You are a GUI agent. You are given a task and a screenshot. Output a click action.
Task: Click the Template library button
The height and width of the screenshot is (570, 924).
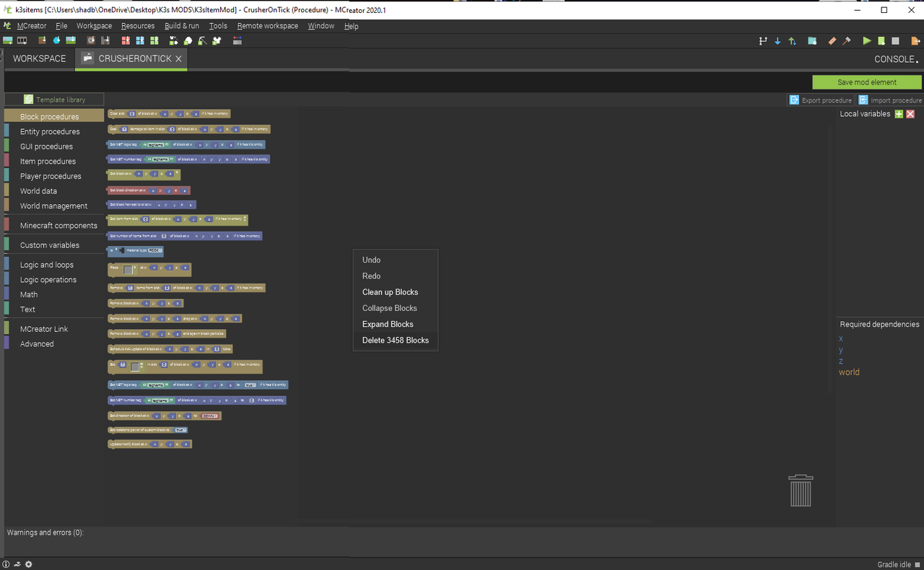[54, 100]
